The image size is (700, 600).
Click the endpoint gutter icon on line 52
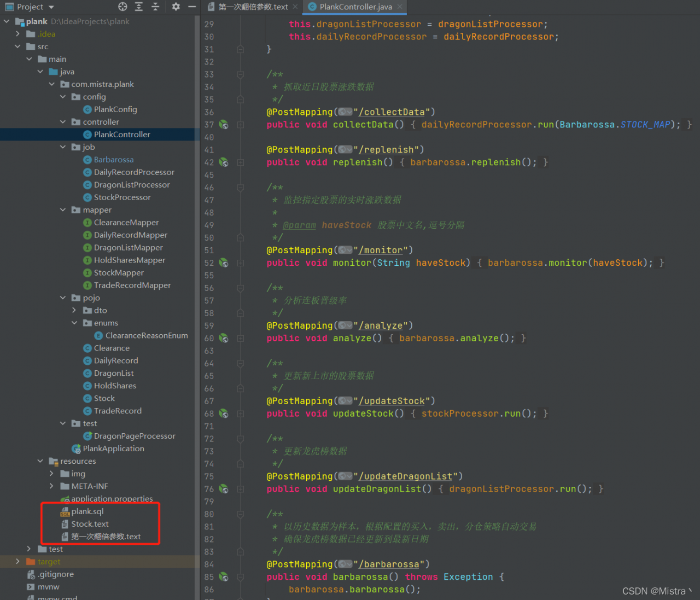pyautogui.click(x=224, y=263)
